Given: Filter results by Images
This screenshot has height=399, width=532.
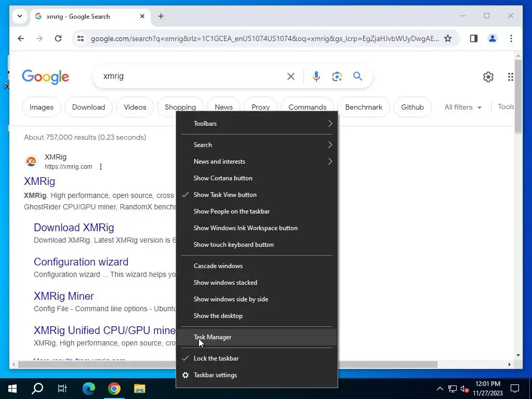Looking at the screenshot, I should pyautogui.click(x=42, y=107).
